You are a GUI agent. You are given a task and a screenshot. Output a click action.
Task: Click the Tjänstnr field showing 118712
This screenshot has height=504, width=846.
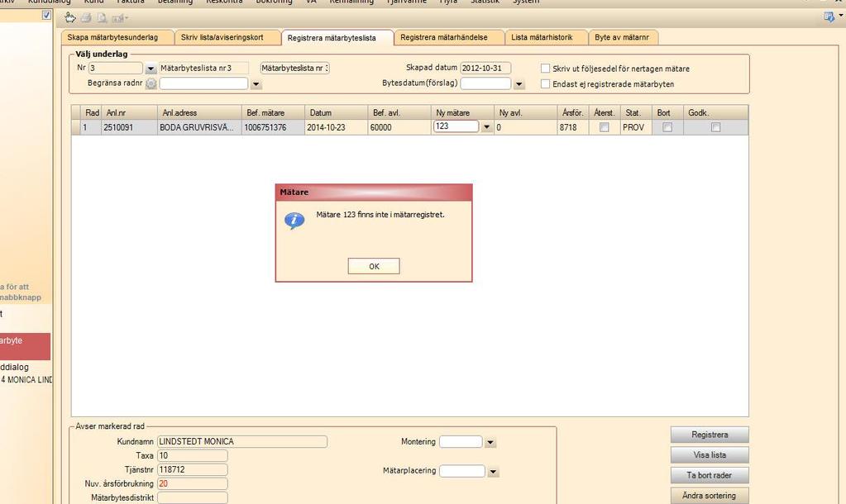click(192, 469)
